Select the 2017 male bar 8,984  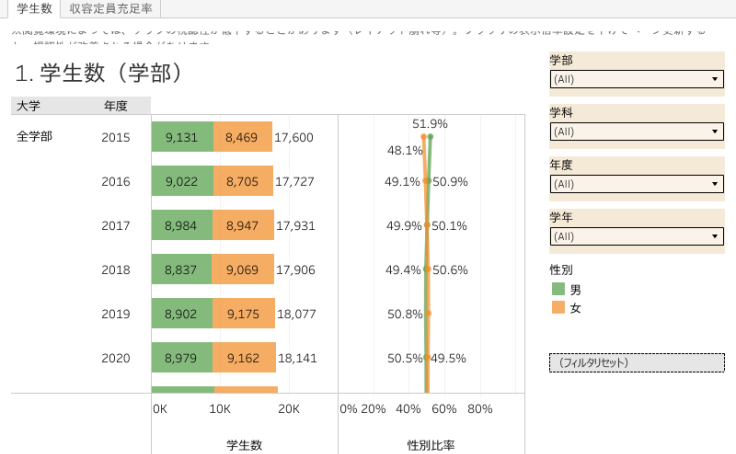click(x=181, y=226)
